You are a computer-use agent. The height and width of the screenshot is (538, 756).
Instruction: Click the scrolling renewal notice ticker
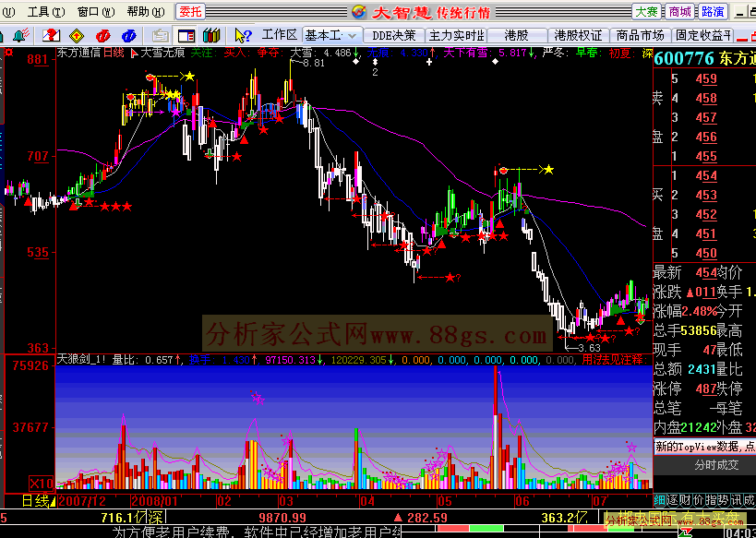coord(257,532)
